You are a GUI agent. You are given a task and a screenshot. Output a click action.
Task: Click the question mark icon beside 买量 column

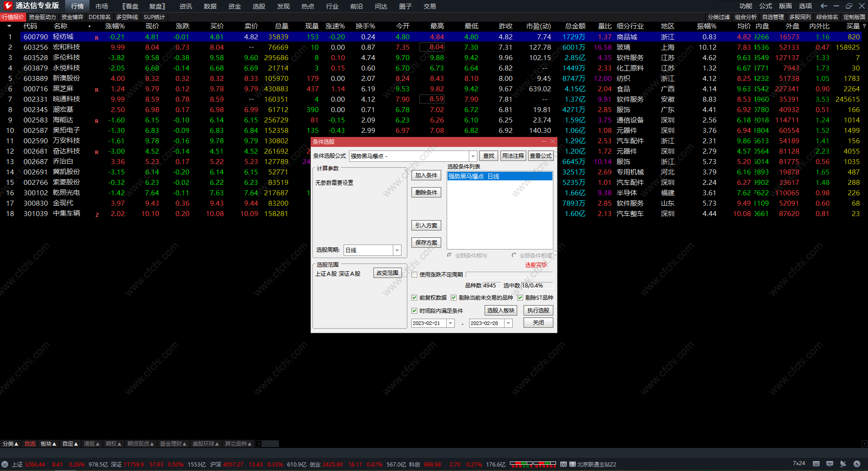tap(864, 26)
